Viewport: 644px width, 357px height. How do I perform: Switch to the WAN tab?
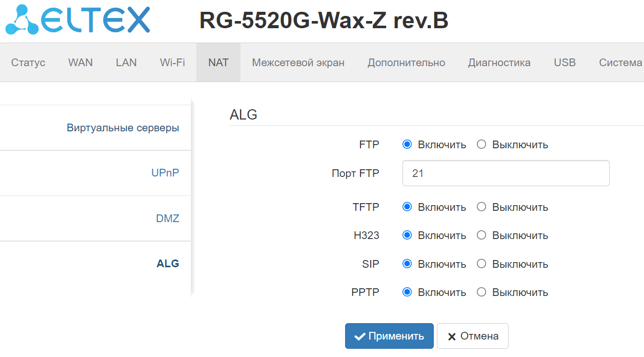(x=80, y=63)
